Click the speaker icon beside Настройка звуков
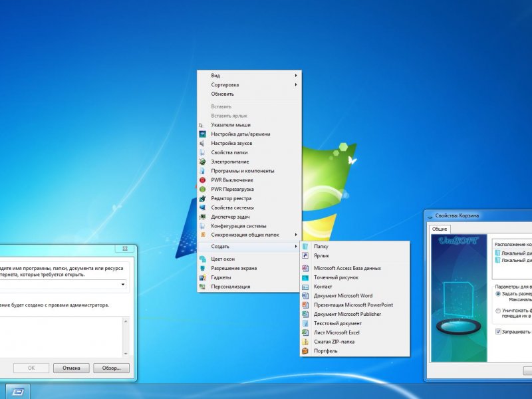This screenshot has width=532, height=399. click(x=202, y=143)
